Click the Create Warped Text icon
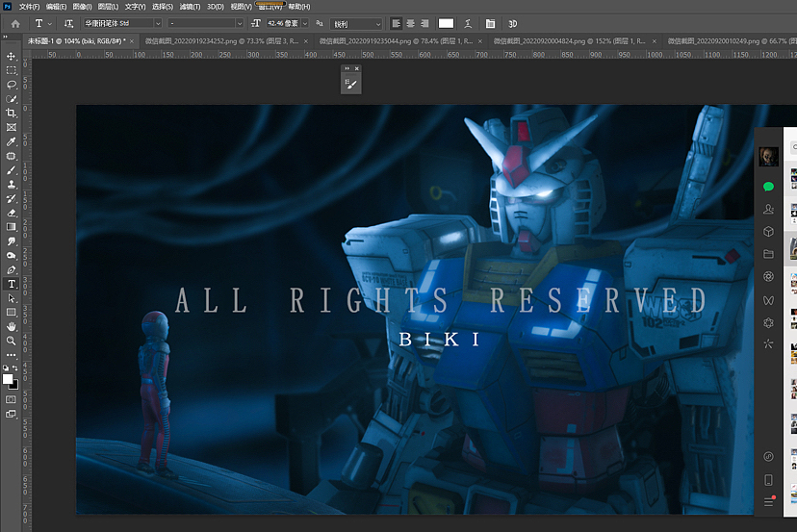The height and width of the screenshot is (532, 797). pos(468,23)
